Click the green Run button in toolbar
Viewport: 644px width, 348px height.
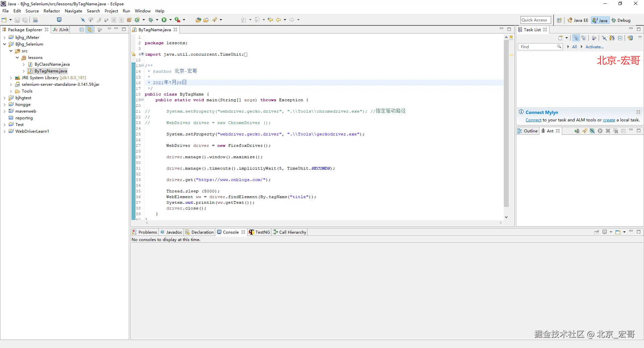[x=164, y=20]
